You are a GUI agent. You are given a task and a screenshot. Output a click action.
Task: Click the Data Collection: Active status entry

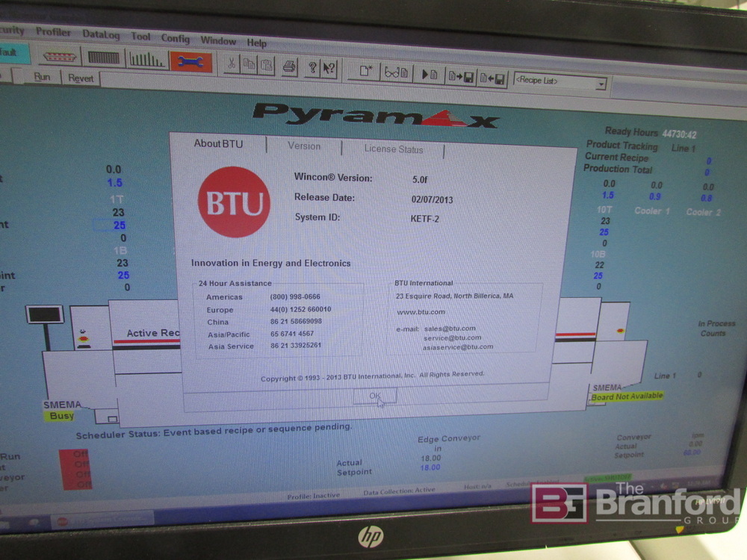click(399, 491)
